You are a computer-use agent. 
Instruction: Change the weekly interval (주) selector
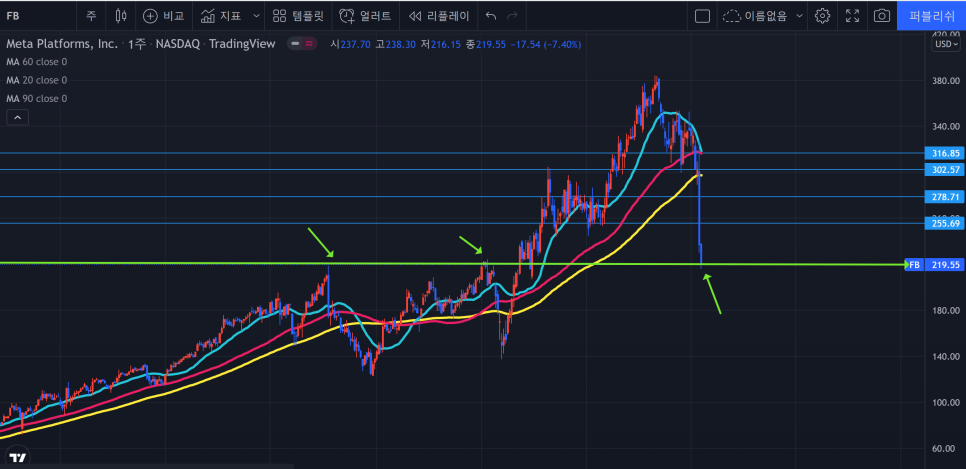[x=91, y=16]
